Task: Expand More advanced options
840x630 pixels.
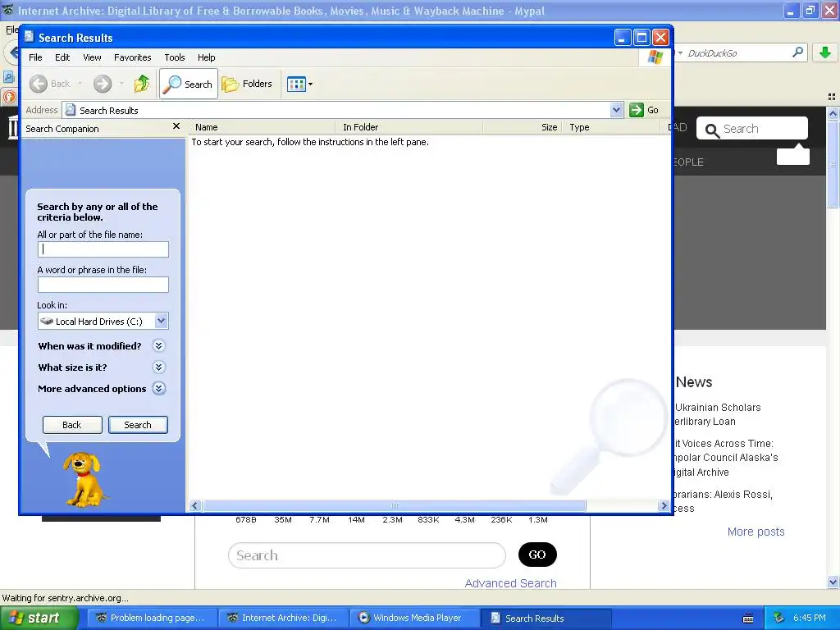Action: 158,389
